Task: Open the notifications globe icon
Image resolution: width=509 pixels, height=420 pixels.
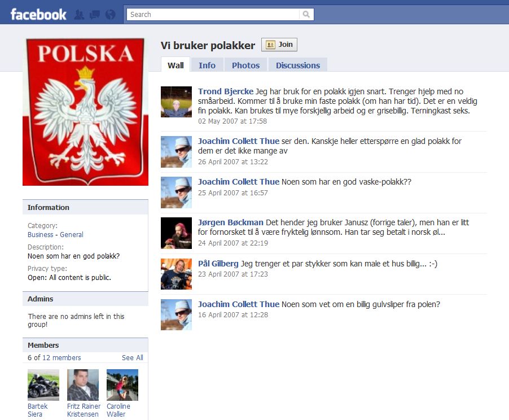Action: coord(111,15)
